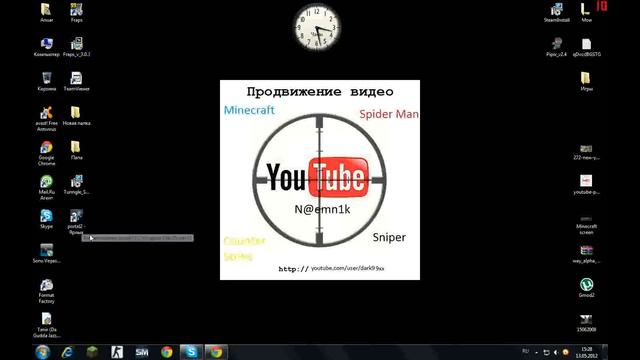Open the blank text document on the right side
This screenshot has height=360, width=640.
coord(586,47)
